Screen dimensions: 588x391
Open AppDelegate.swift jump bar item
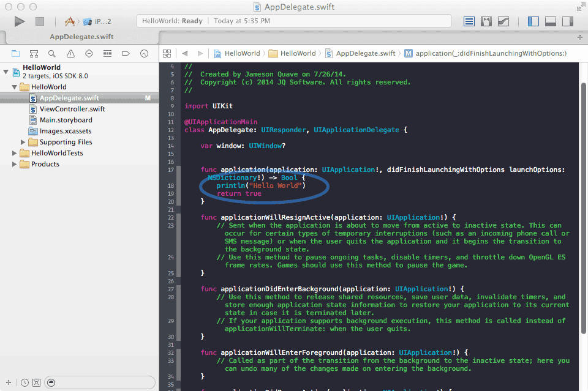[360, 54]
